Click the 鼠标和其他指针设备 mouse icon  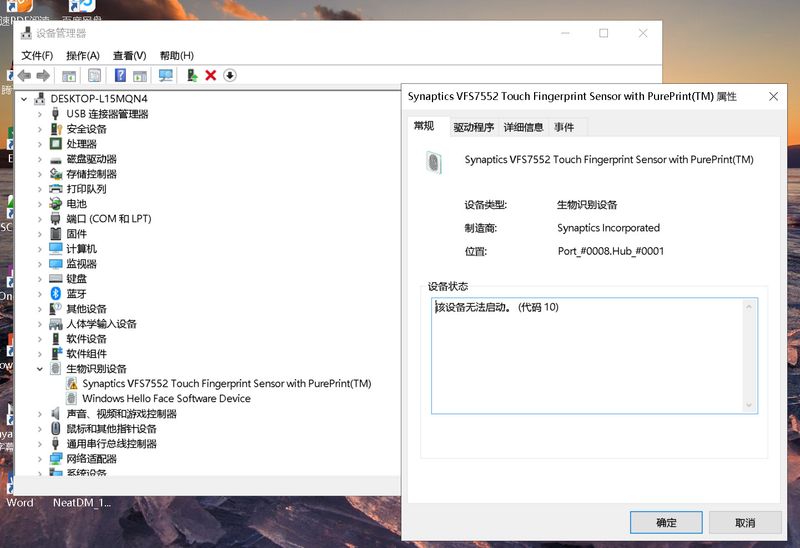coord(56,429)
